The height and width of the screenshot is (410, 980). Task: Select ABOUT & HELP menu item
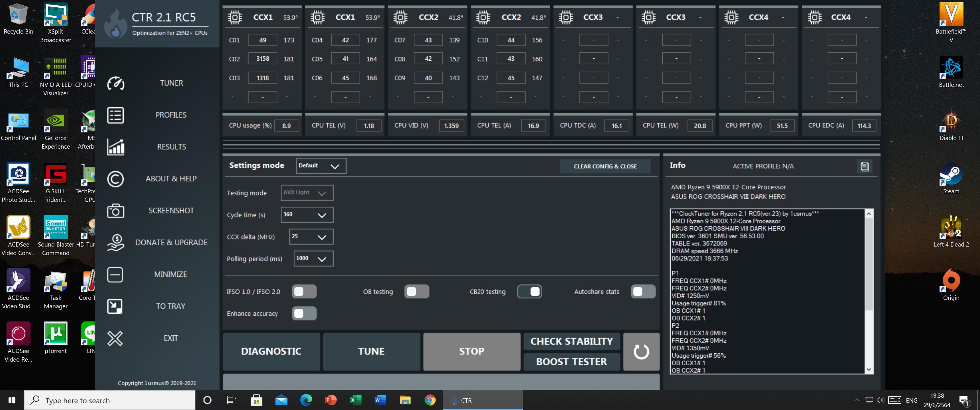[171, 179]
